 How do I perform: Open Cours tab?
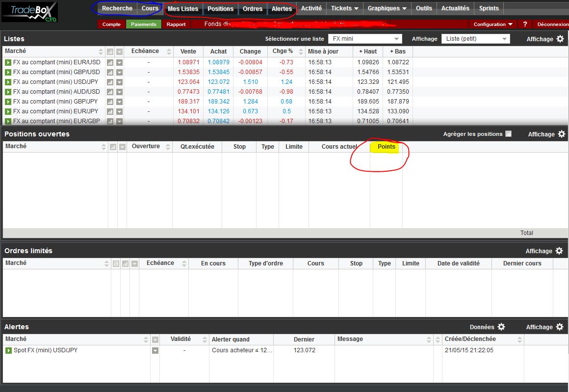[150, 8]
